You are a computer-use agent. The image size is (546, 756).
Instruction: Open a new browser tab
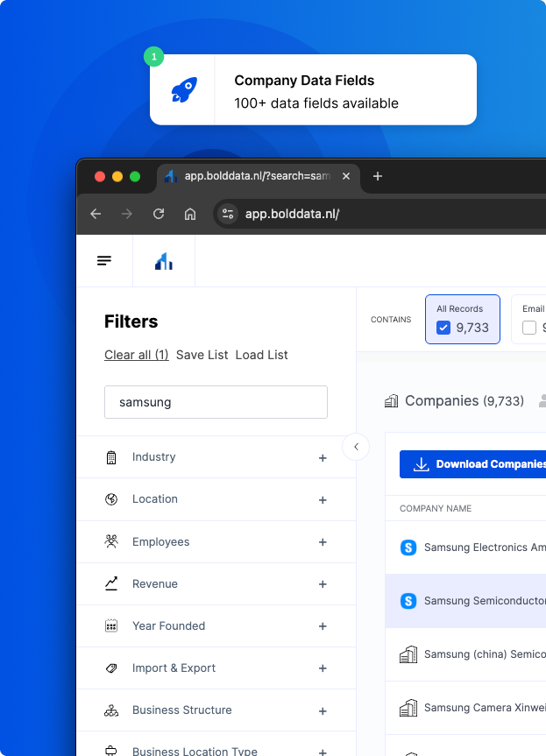tap(378, 176)
